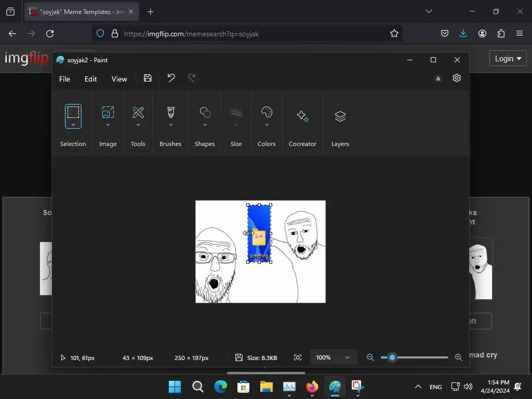Expand the Tools group chevron

[x=138, y=125]
